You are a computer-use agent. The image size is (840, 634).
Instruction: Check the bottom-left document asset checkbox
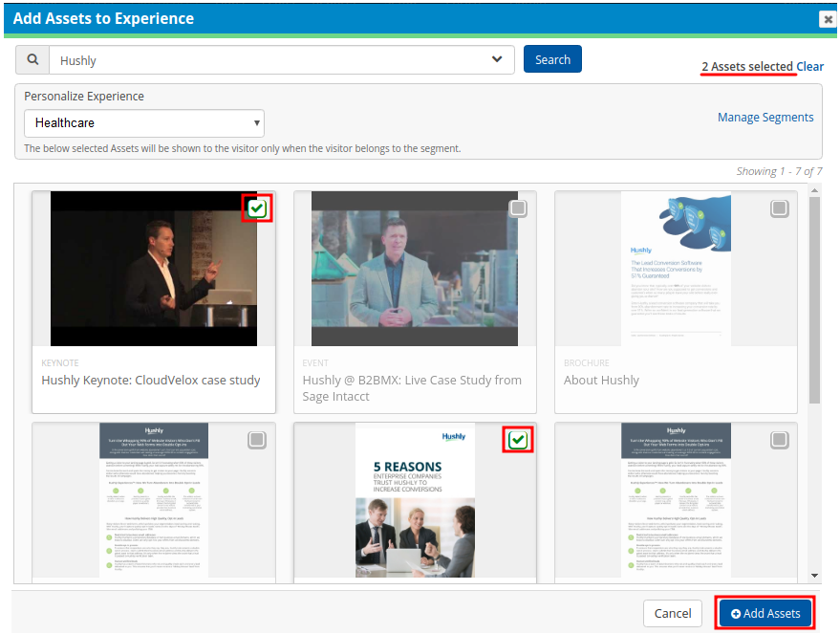257,440
